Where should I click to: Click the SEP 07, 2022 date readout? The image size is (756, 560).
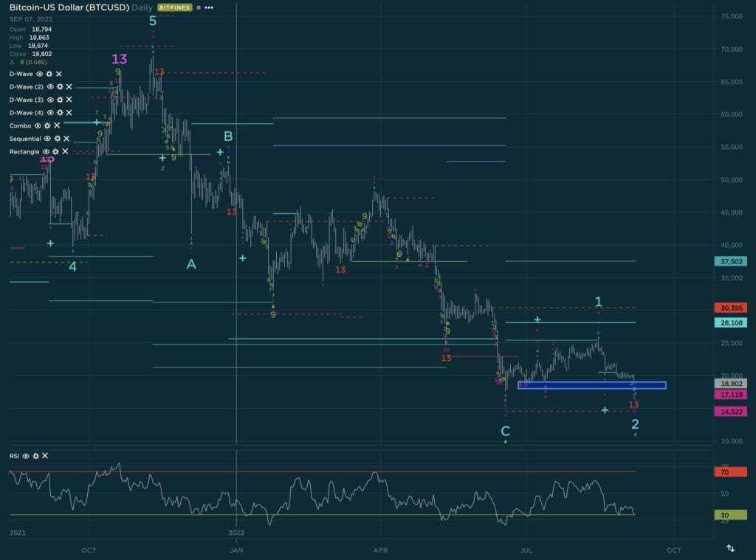tap(31, 19)
